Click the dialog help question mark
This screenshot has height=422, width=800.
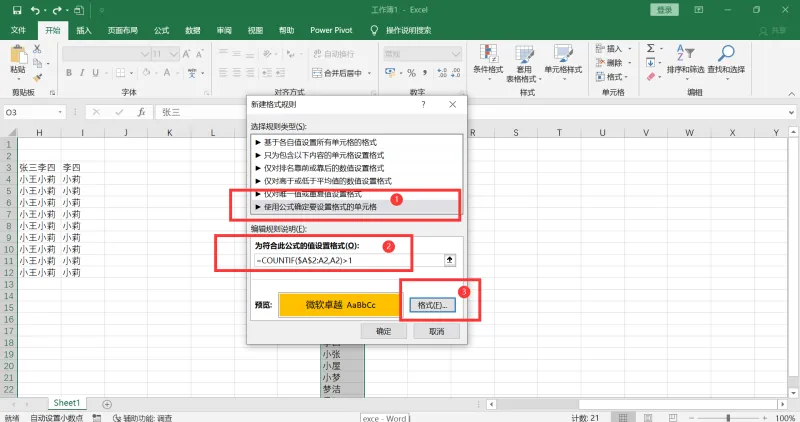(x=423, y=104)
